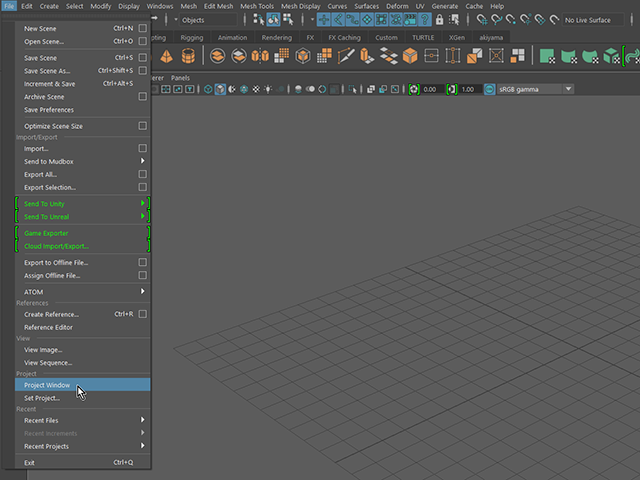Viewport: 640px width, 480px height.
Task: Toggle wireframe display in viewport toolbar
Action: tap(208, 89)
